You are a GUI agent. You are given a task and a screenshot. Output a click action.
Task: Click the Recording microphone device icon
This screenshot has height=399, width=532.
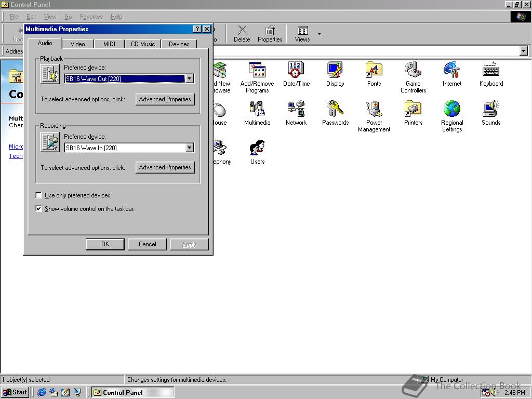[x=50, y=142]
